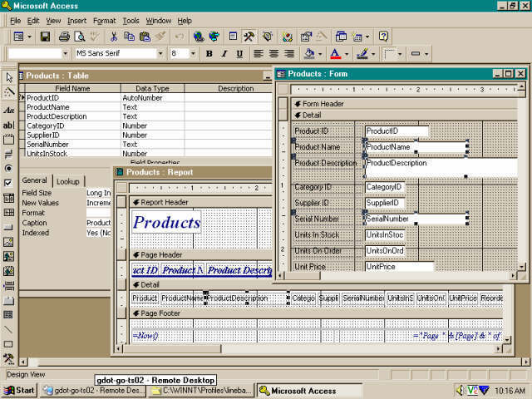Open the font name dropdown
Viewport: 532px width, 399px height.
click(160, 54)
